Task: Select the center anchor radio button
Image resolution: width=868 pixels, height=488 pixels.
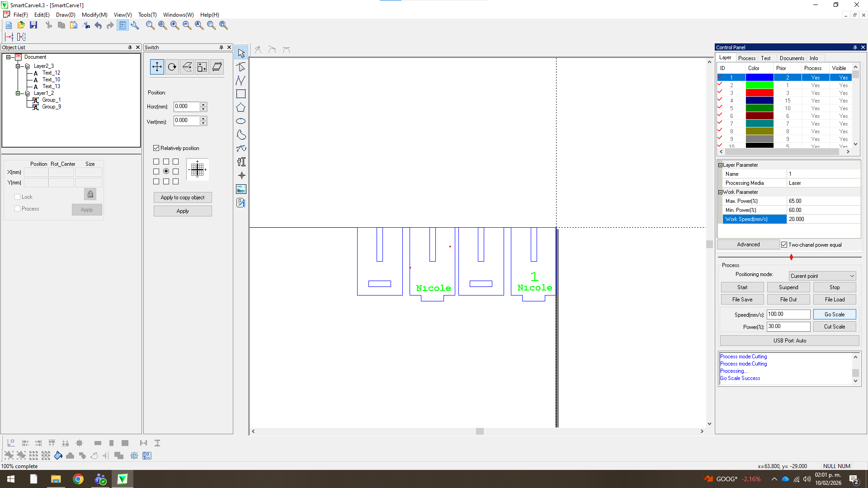Action: 166,171
